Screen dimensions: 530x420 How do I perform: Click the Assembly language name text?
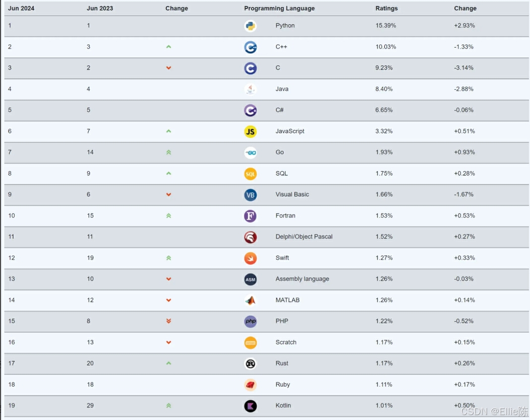[302, 279]
